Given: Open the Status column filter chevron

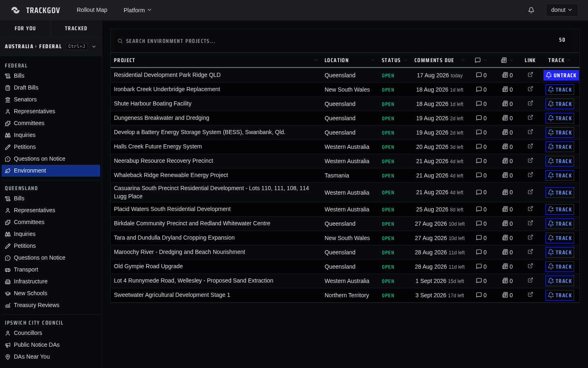Looking at the screenshot, I should pos(405,61).
